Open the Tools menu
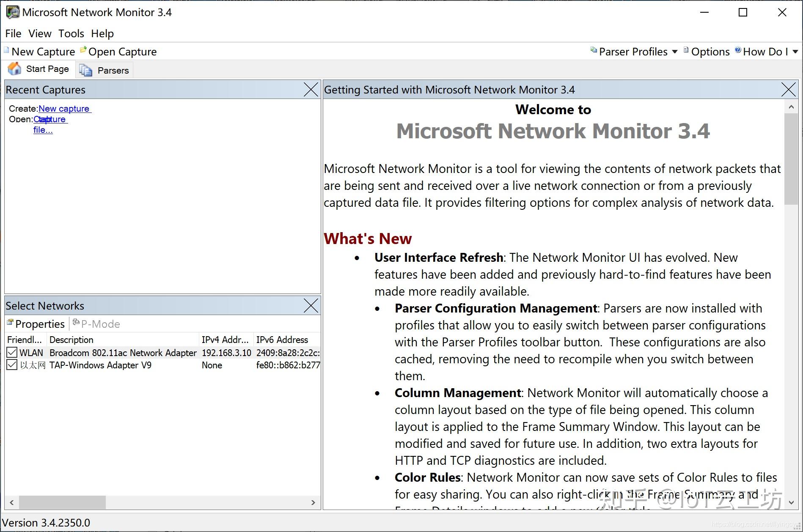This screenshot has height=532, width=803. (71, 33)
